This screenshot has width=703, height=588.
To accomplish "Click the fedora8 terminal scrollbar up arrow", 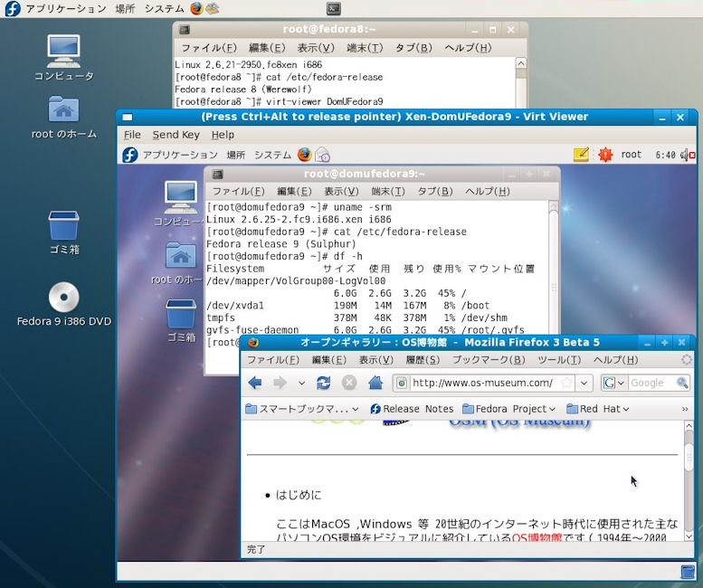I will coord(520,63).
